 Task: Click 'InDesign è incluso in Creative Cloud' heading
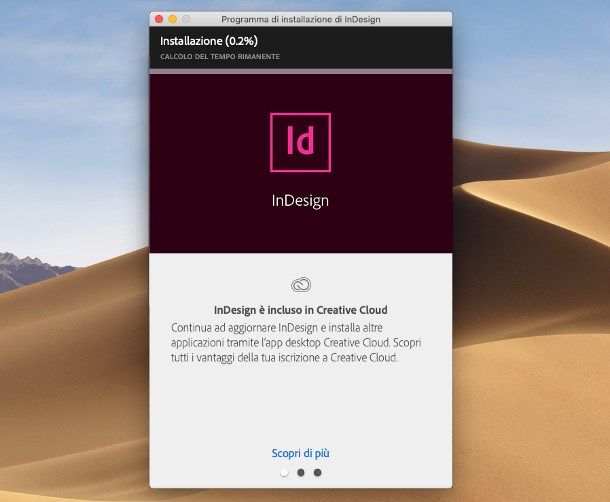tap(301, 310)
